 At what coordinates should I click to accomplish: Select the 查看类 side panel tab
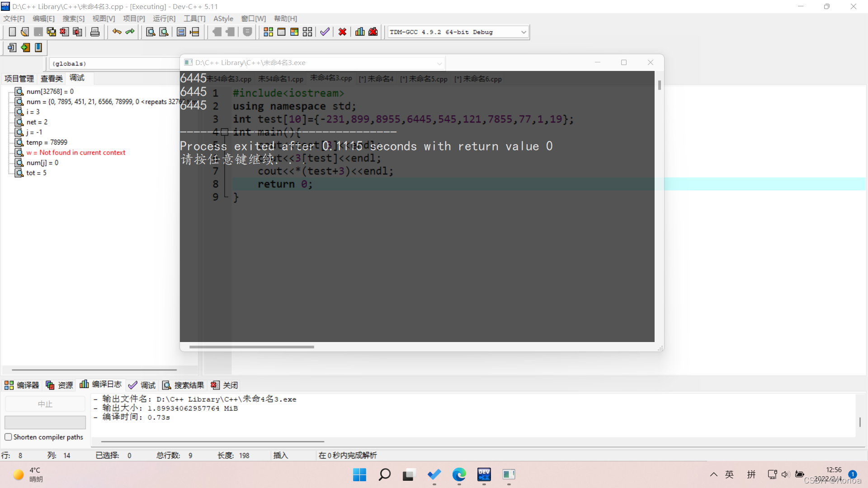(x=52, y=79)
